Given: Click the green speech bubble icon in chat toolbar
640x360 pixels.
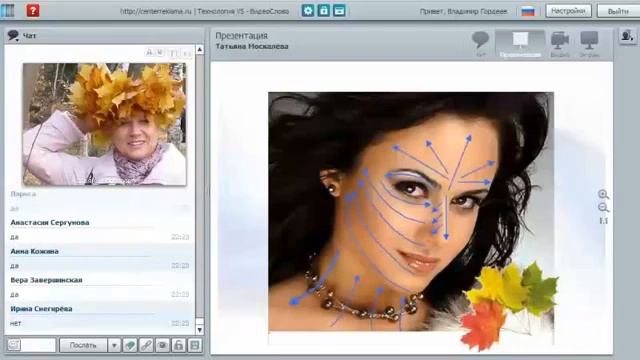Looking at the screenshot, I should click(130, 345).
